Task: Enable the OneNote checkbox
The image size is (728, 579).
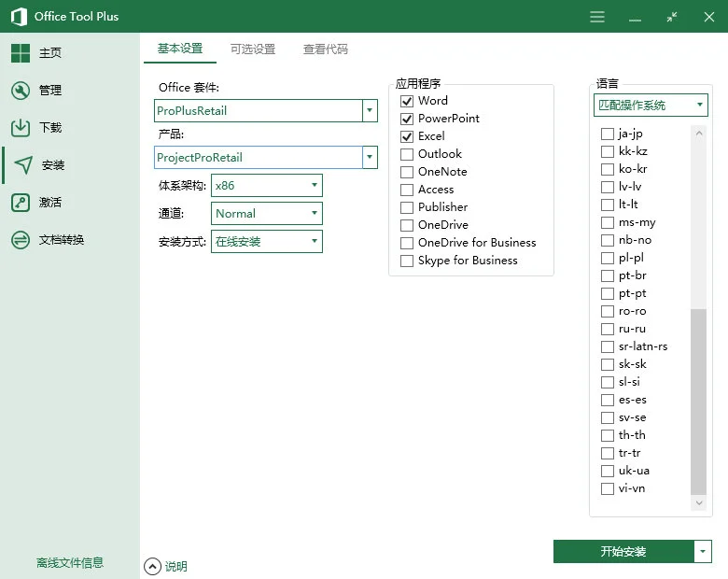Action: (407, 172)
